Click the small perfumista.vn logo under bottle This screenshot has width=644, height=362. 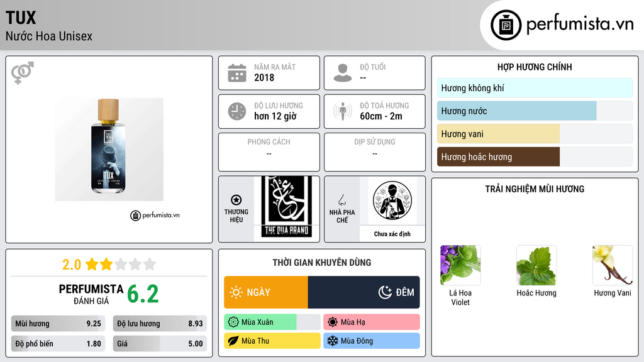[x=155, y=215]
